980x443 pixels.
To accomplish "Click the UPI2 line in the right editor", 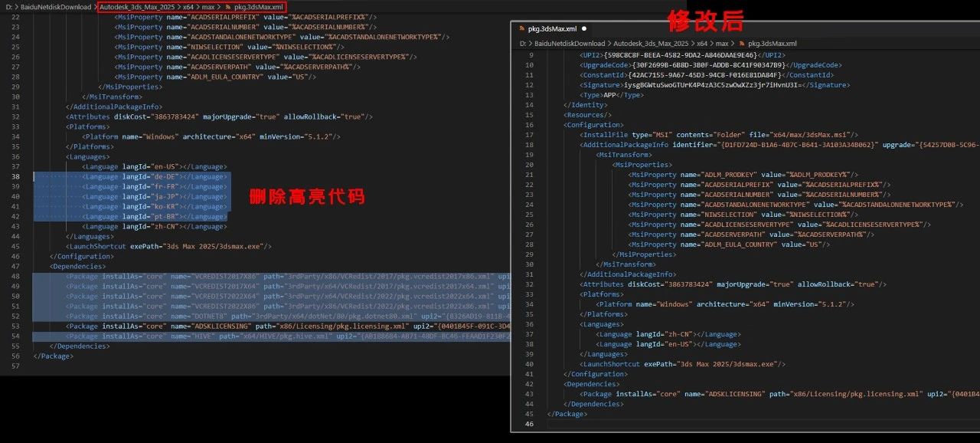I will point(683,55).
